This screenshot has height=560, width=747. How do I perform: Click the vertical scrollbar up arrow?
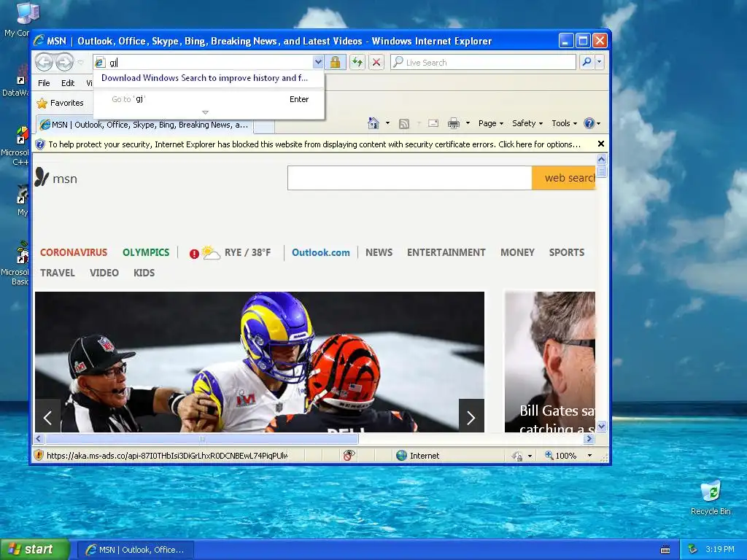coord(601,159)
